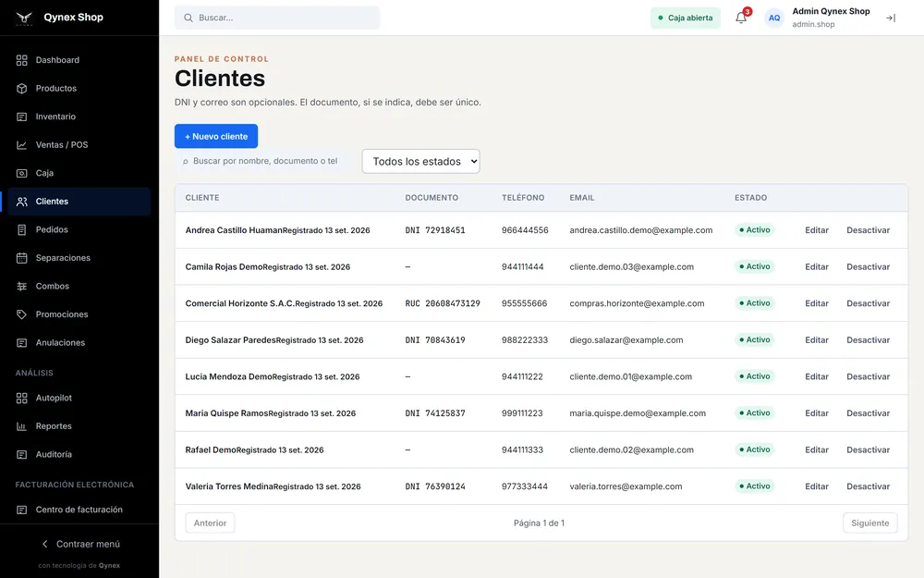Click document RUC 20608473129
Image resolution: width=924 pixels, height=578 pixels.
[443, 303]
